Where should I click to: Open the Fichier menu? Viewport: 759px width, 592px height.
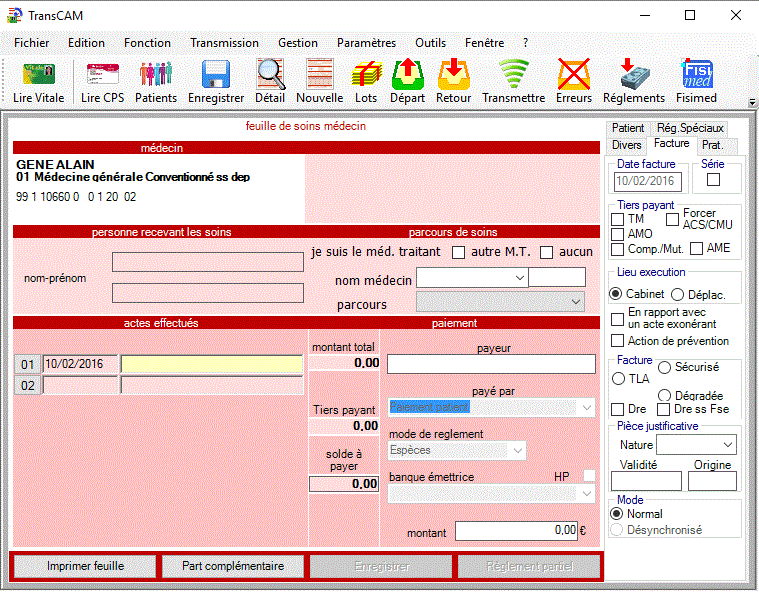pyautogui.click(x=31, y=43)
